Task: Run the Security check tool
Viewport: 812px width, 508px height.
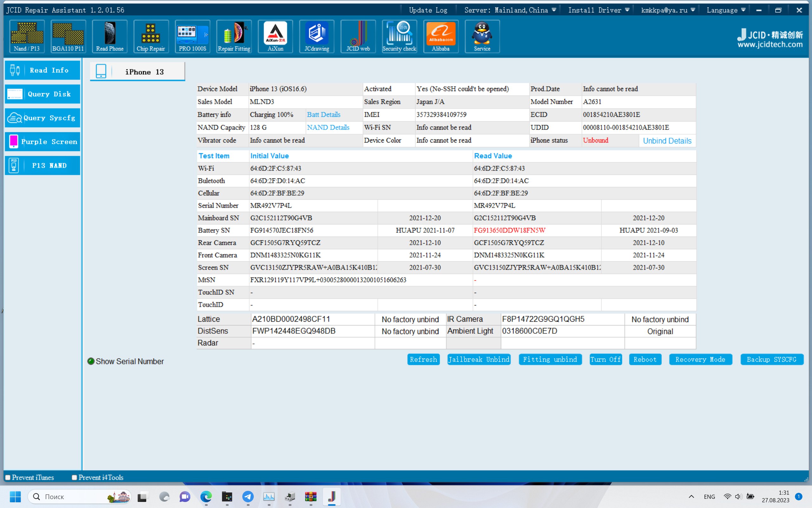Action: pyautogui.click(x=399, y=36)
